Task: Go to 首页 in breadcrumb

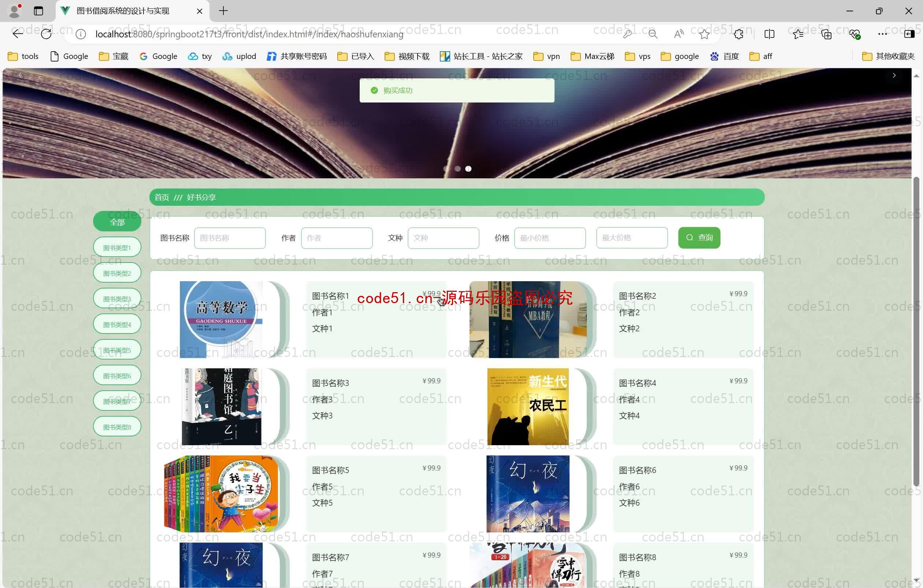Action: coord(162,197)
